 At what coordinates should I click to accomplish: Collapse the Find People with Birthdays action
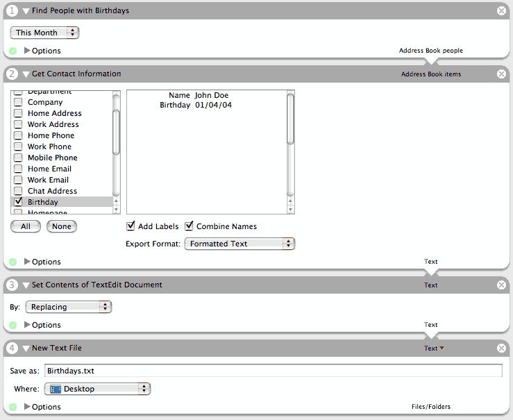[x=26, y=11]
